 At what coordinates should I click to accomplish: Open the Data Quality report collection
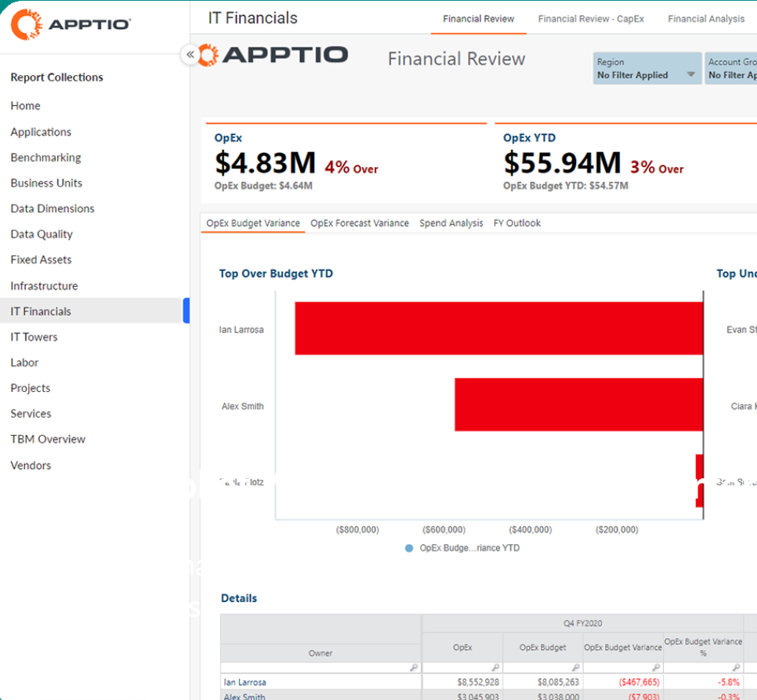pos(42,234)
